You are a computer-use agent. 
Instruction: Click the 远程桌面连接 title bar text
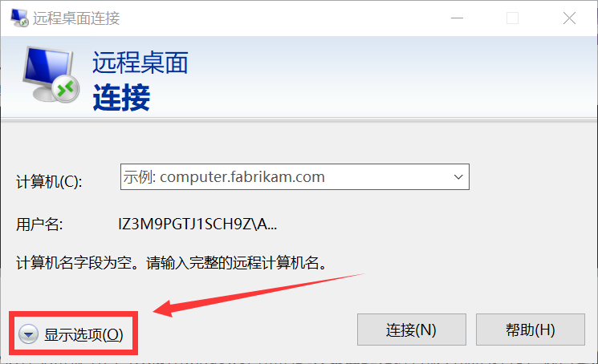pyautogui.click(x=76, y=18)
